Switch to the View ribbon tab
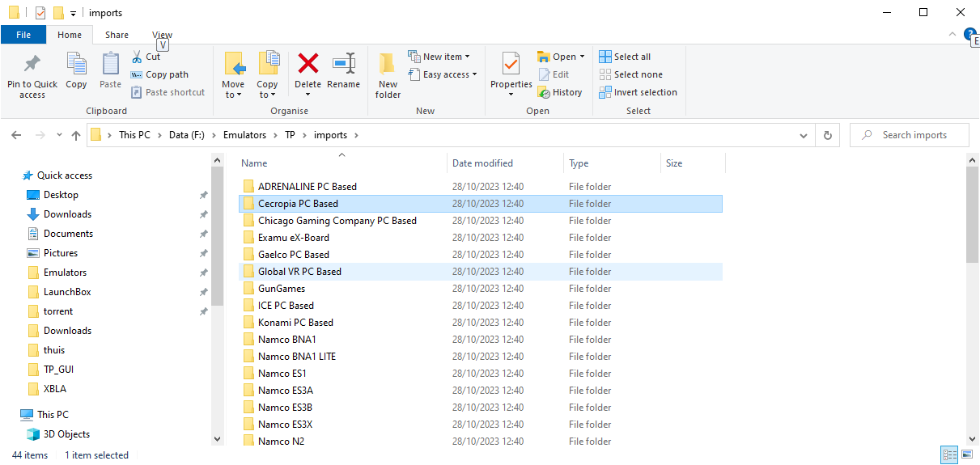The width and height of the screenshot is (980, 465). pos(162,35)
